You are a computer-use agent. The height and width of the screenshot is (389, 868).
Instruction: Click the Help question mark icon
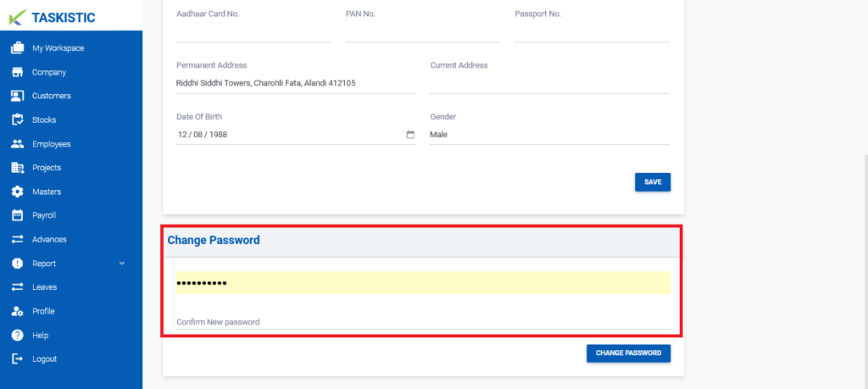(17, 336)
